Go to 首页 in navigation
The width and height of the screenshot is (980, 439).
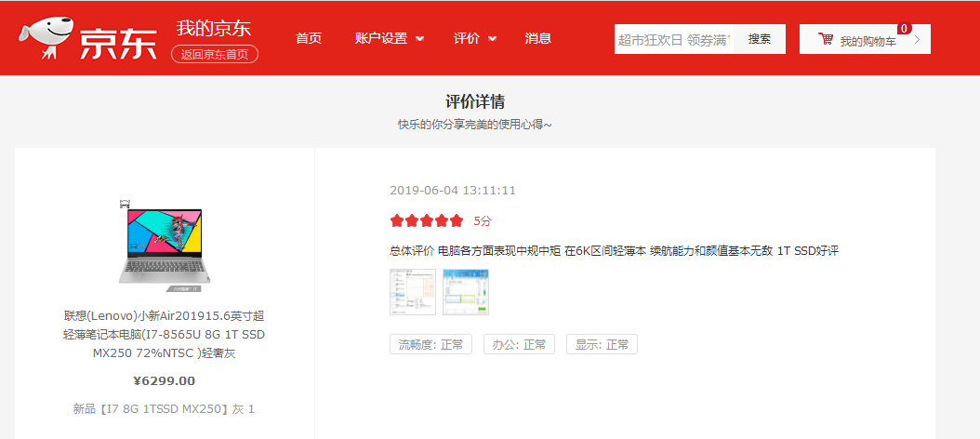[309, 38]
